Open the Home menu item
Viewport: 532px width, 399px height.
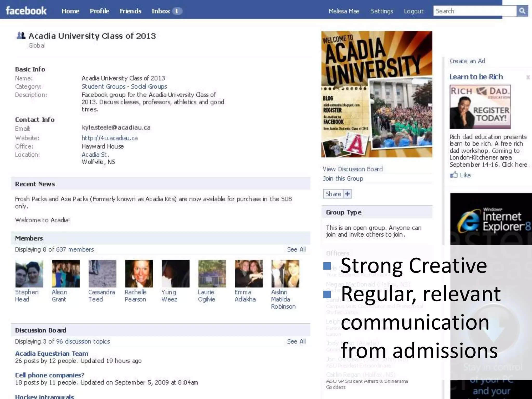click(70, 11)
